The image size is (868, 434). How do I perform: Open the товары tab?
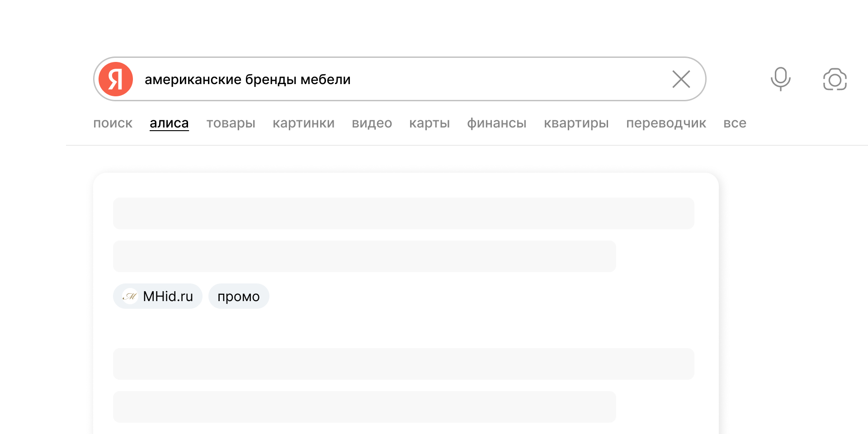231,123
